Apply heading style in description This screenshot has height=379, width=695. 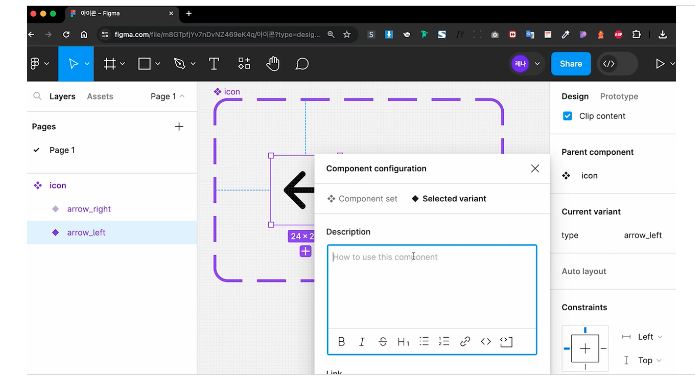(403, 342)
